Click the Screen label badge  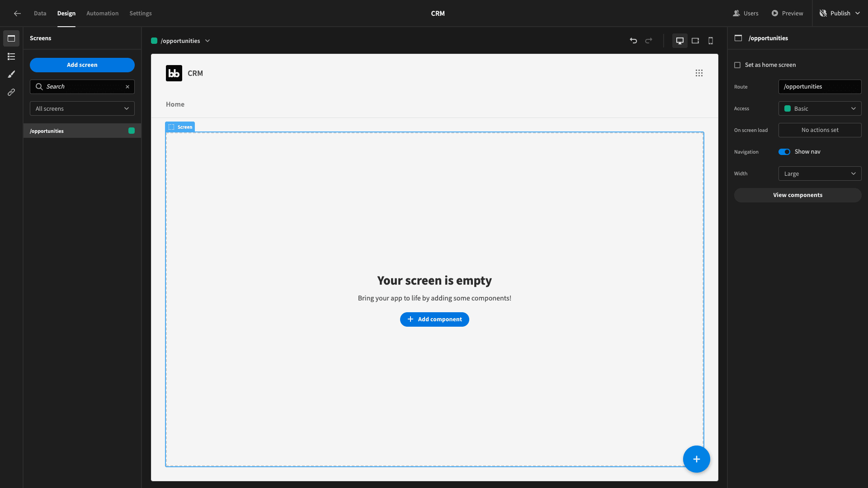click(x=180, y=127)
